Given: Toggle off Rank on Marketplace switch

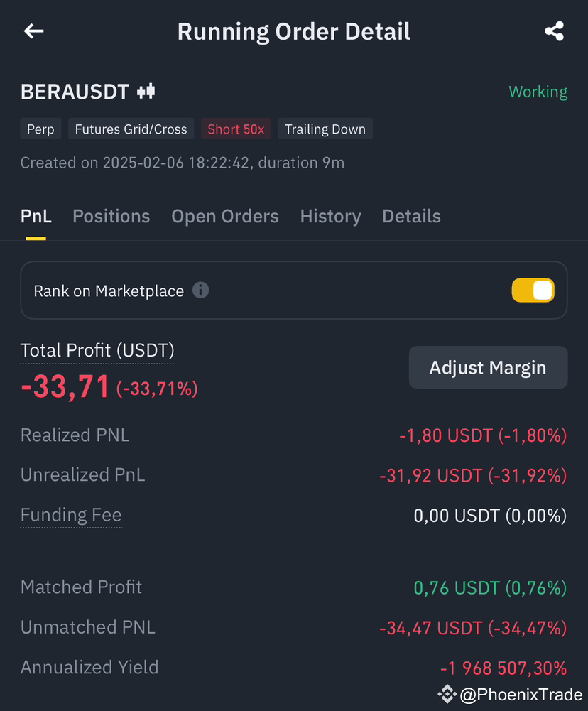Looking at the screenshot, I should tap(533, 291).
